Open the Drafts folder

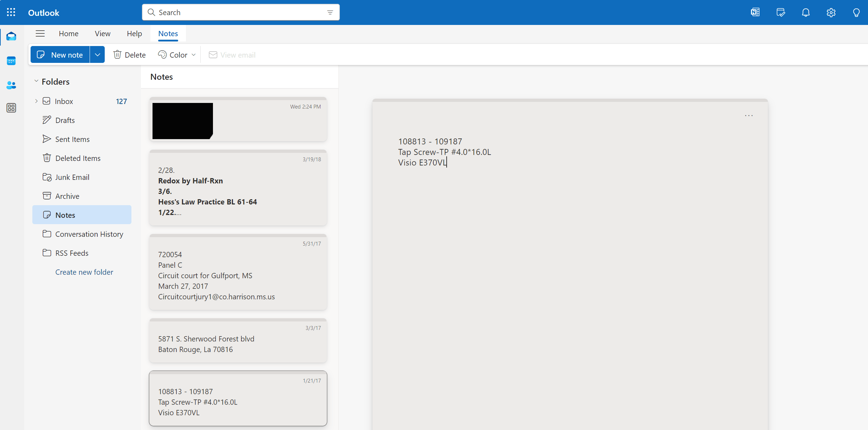pyautogui.click(x=82, y=120)
